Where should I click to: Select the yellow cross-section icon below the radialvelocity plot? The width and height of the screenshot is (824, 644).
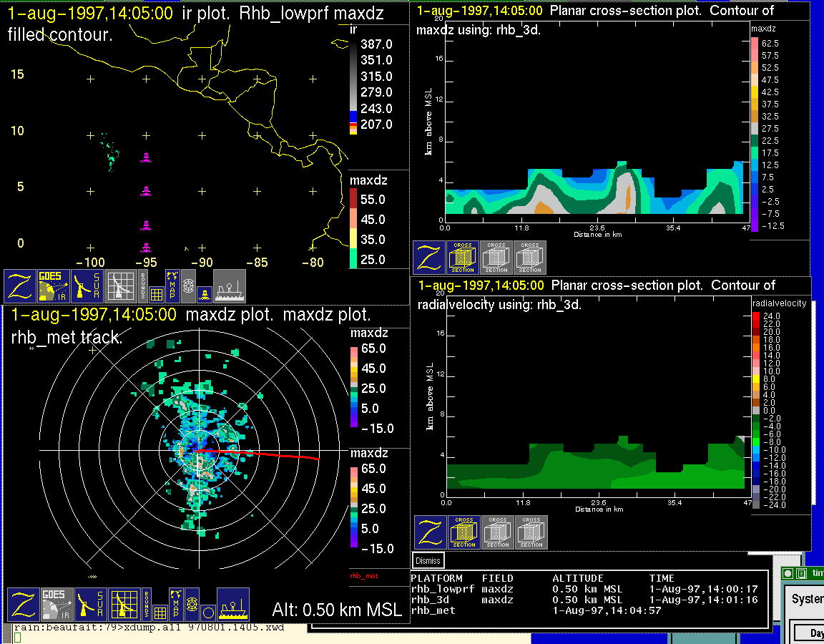tap(464, 532)
